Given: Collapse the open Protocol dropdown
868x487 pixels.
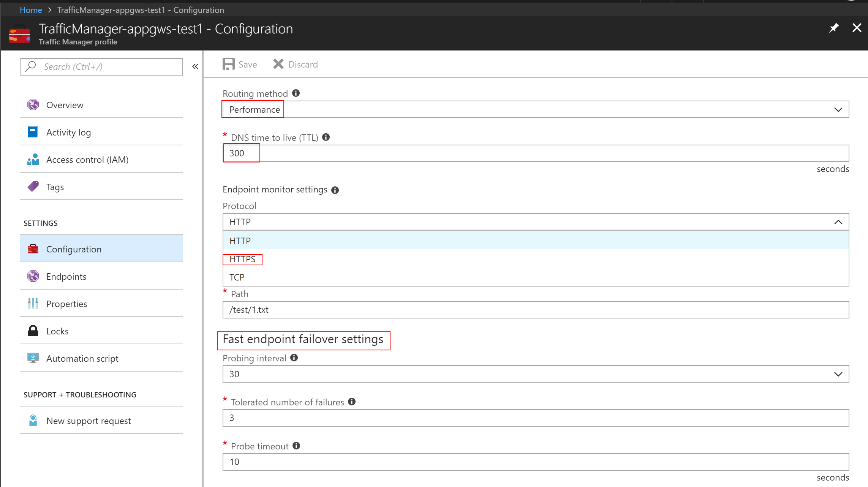Looking at the screenshot, I should 838,222.
